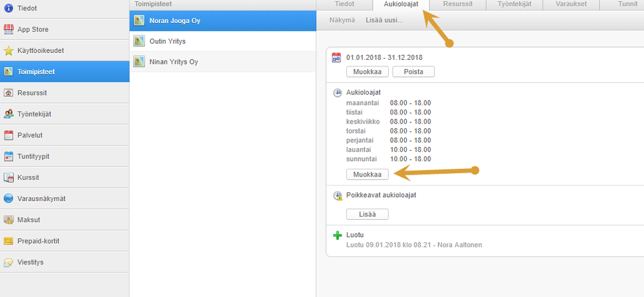Viewport: 644px width, 297px height.
Task: Click the Noran Jooga Oy location icon
Action: 139,21
